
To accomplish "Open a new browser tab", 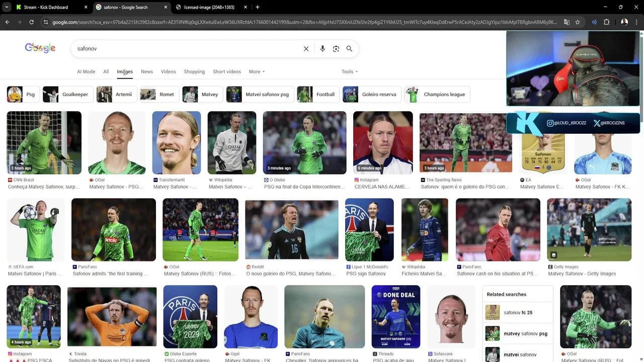I will pyautogui.click(x=258, y=7).
